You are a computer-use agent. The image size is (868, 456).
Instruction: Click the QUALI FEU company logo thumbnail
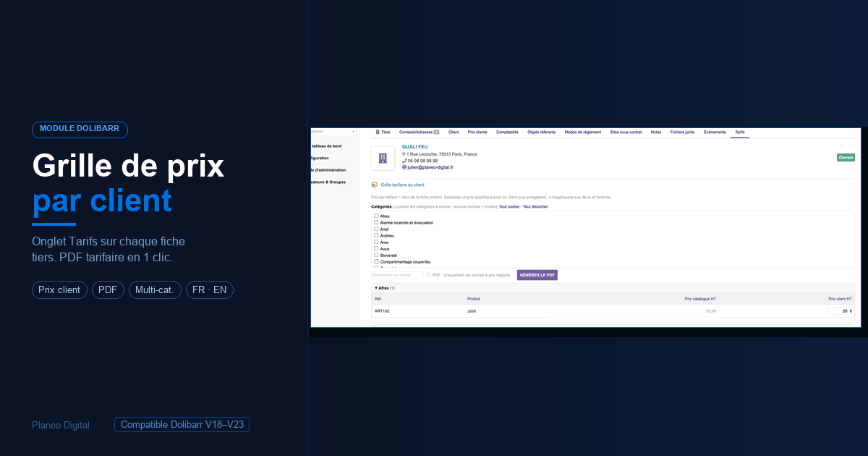pyautogui.click(x=383, y=158)
